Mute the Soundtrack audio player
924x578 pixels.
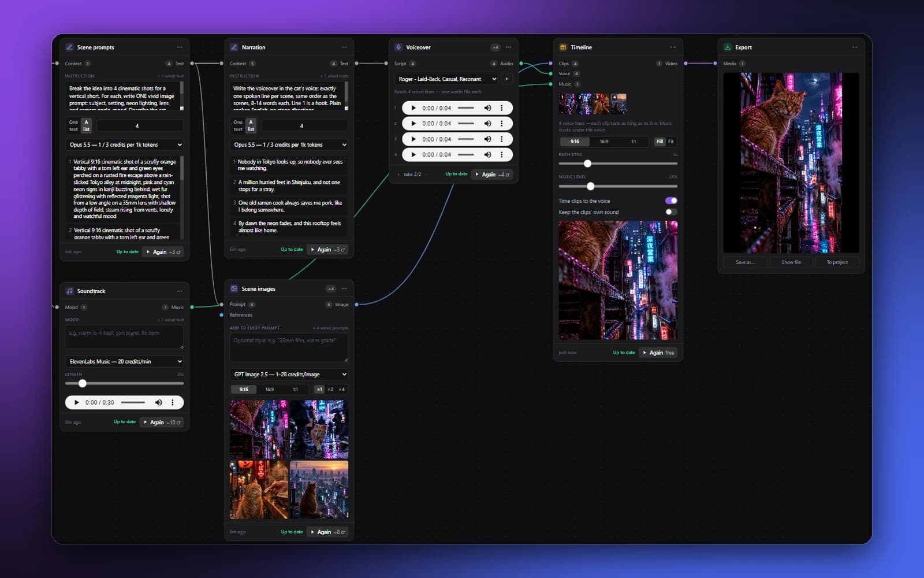pyautogui.click(x=158, y=402)
